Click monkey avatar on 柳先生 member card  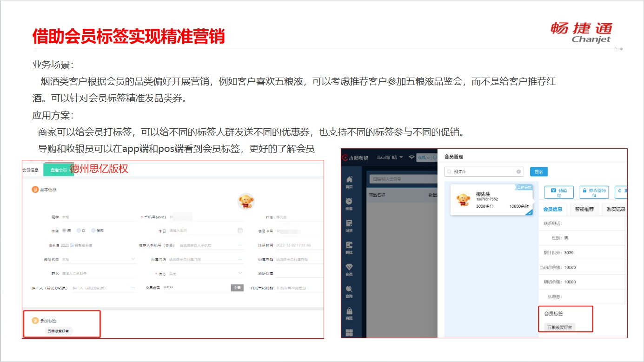click(x=463, y=200)
